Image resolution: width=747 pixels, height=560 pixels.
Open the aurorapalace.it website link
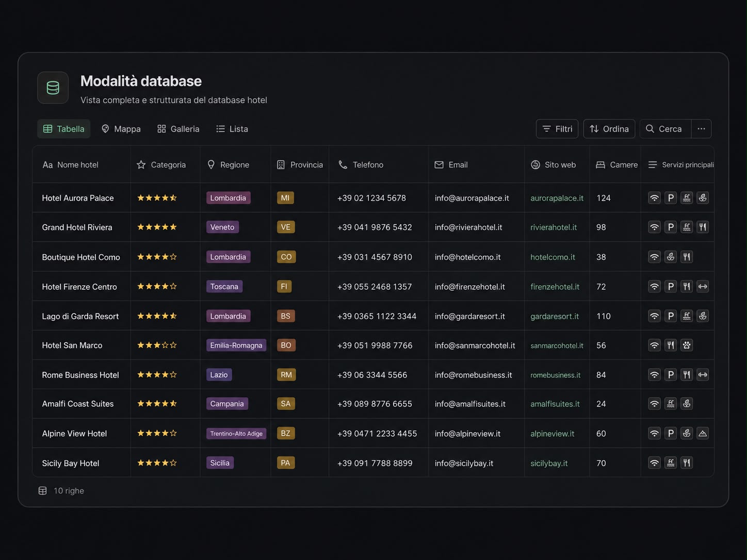[x=557, y=198]
